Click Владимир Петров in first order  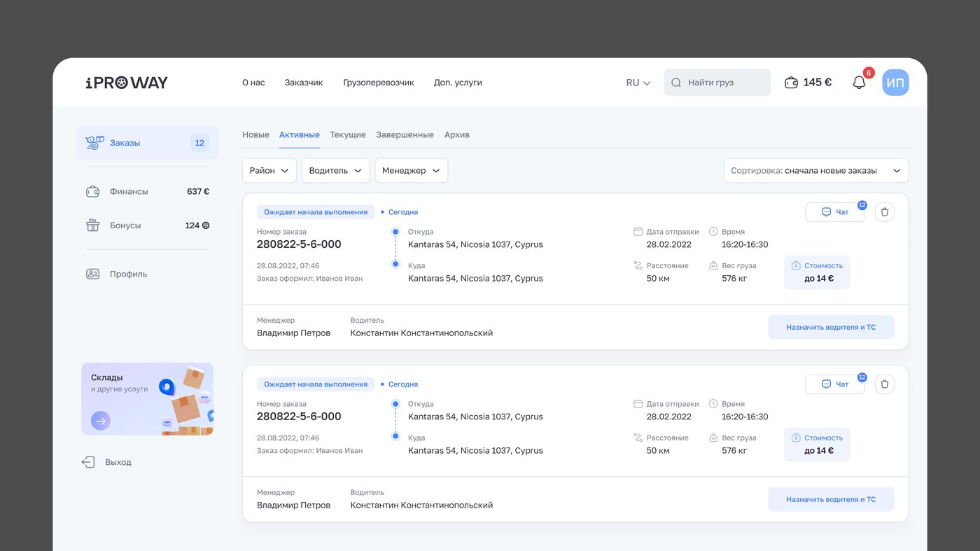click(x=293, y=333)
